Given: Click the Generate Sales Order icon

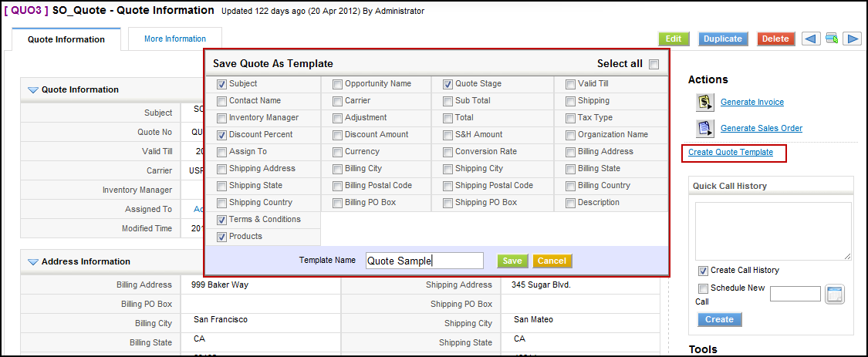Looking at the screenshot, I should (704, 128).
